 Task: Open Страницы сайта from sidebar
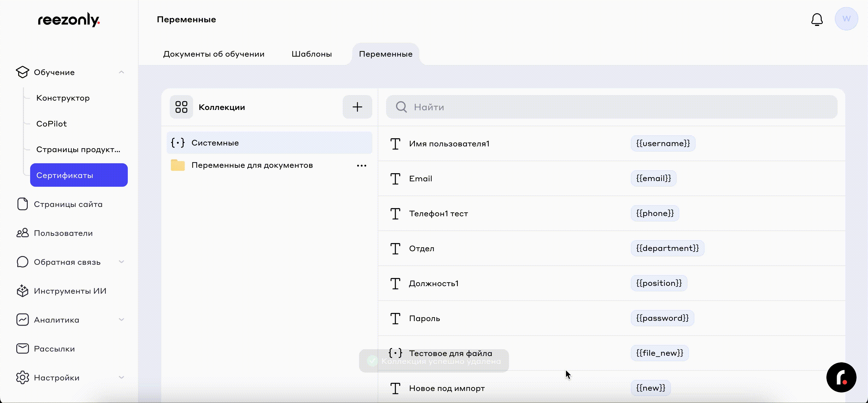pos(68,205)
